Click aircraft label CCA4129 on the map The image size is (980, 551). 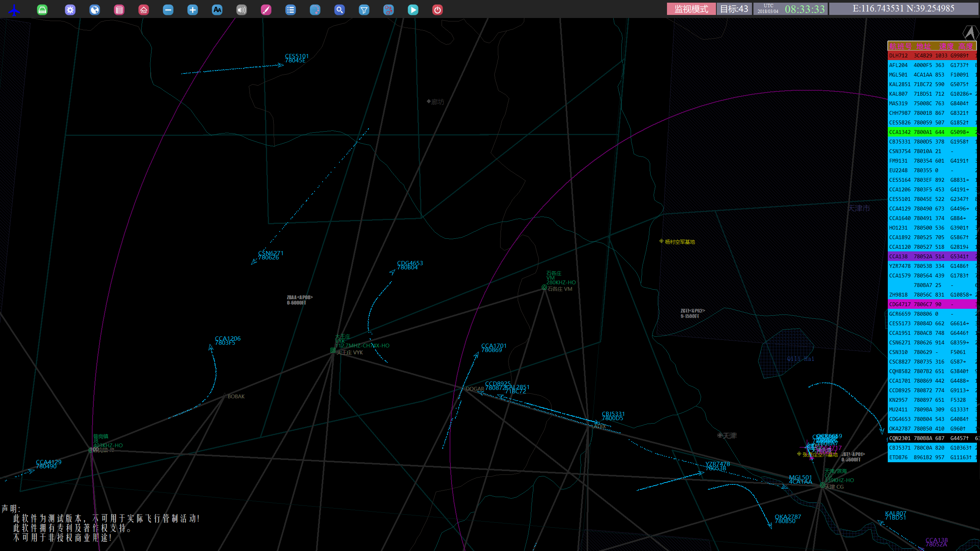point(49,464)
